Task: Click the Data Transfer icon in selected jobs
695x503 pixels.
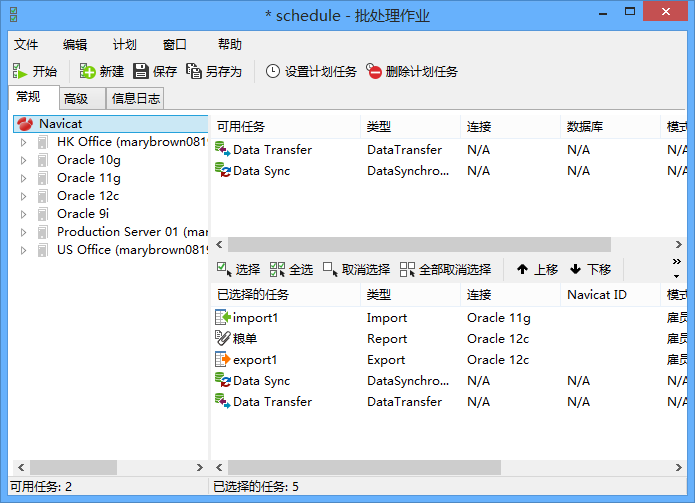Action: coord(223,401)
